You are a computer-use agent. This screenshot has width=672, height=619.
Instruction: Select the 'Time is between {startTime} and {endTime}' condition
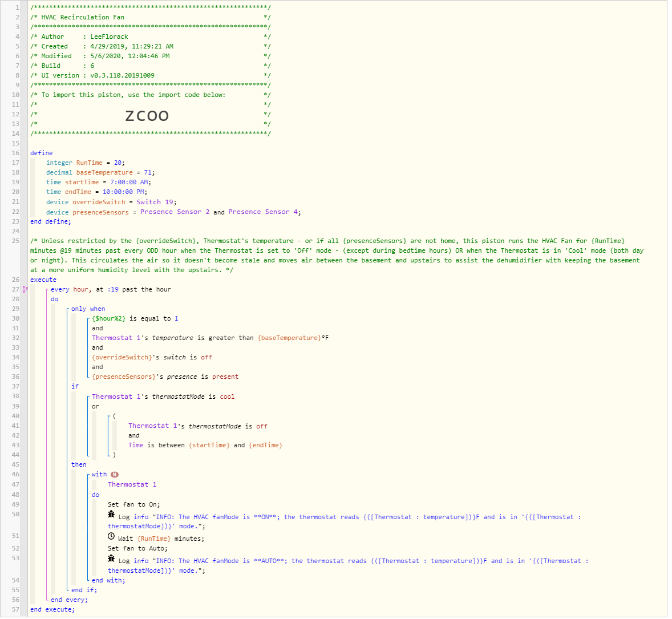(x=205, y=446)
